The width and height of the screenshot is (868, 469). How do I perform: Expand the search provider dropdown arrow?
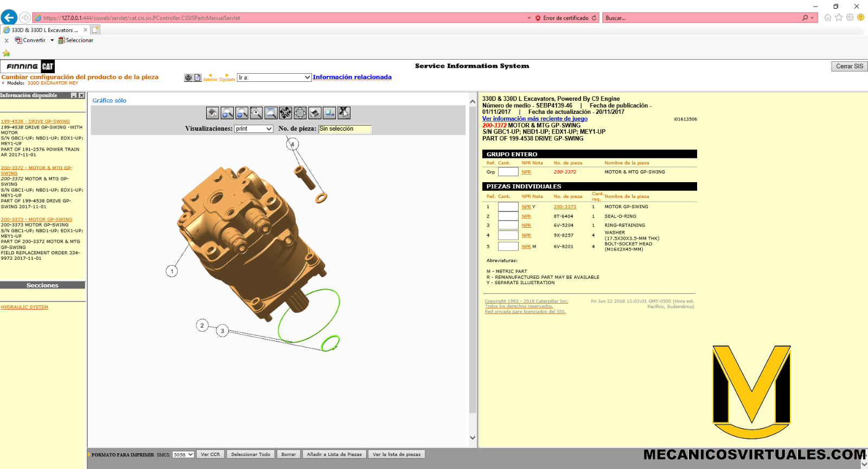tap(812, 18)
